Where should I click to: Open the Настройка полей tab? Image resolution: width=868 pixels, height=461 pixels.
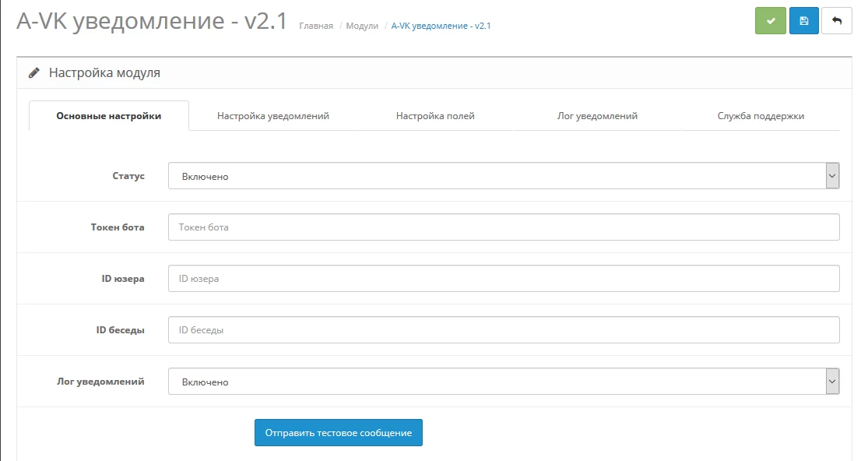pyautogui.click(x=435, y=116)
